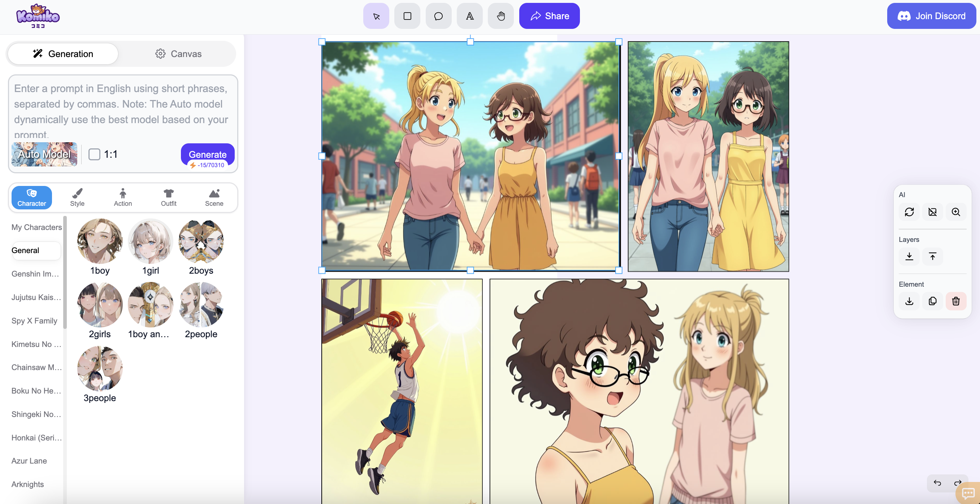Select the portrait image of girls holding hands
Image resolution: width=980 pixels, height=504 pixels.
[x=708, y=156]
